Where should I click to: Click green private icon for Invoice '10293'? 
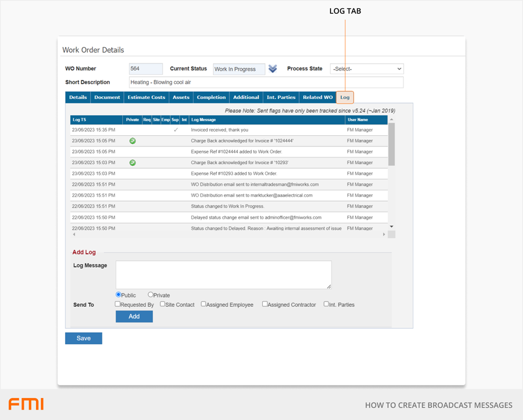(x=132, y=163)
